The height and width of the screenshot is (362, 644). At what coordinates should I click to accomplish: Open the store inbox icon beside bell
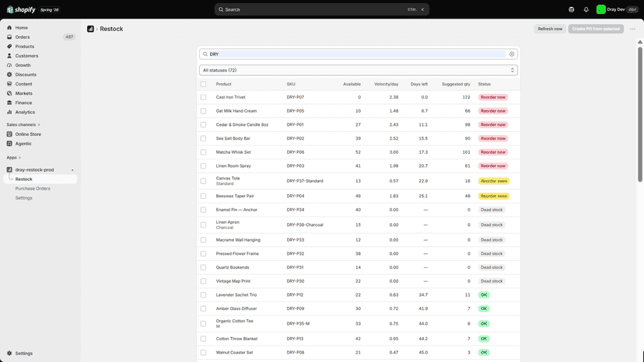pyautogui.click(x=572, y=9)
